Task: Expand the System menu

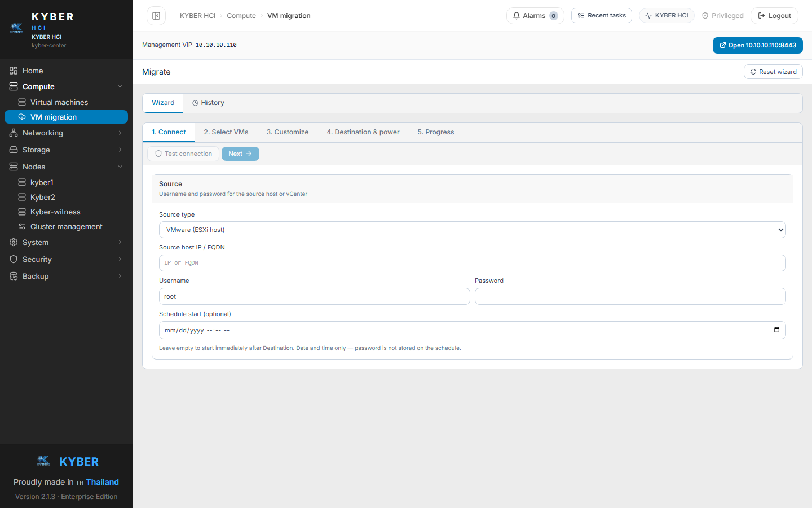Action: click(67, 242)
